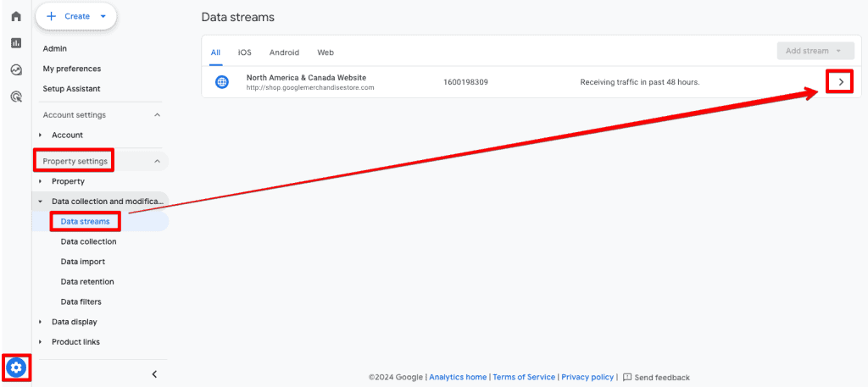Switch to the Web tab
868x387 pixels.
click(x=325, y=53)
